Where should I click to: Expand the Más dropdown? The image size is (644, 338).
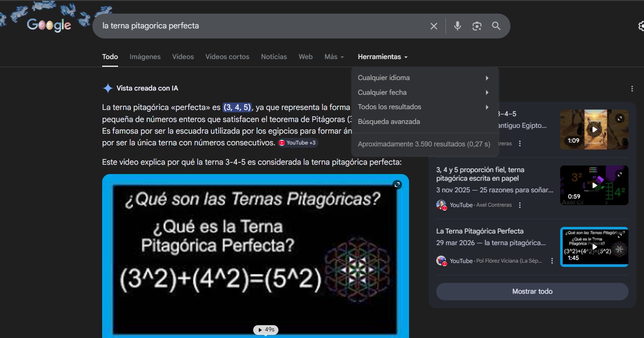(334, 57)
